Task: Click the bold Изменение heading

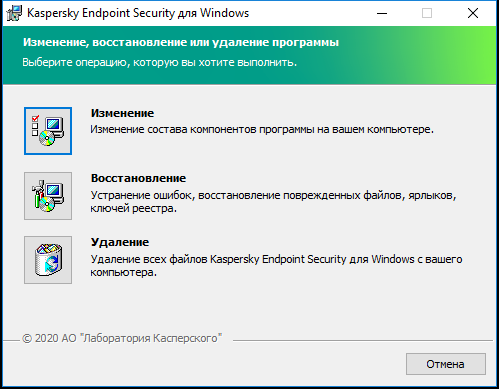Action: point(122,113)
